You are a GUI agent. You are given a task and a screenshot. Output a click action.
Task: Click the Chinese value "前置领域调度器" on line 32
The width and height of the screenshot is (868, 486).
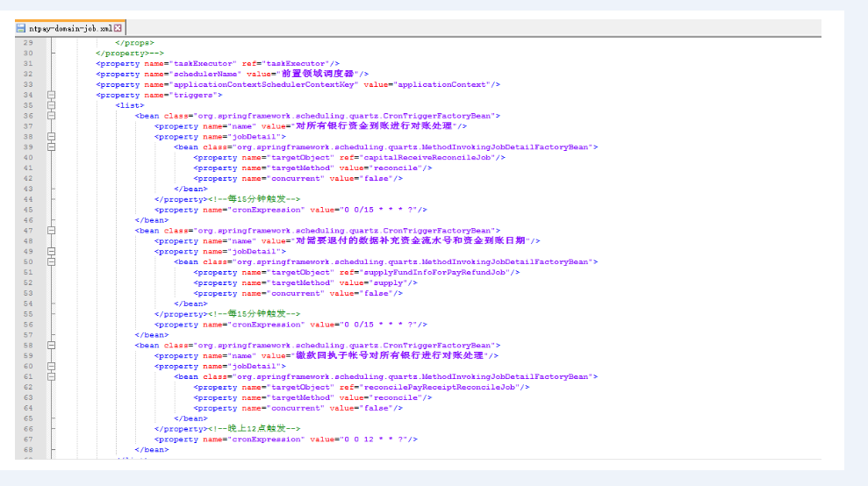[318, 74]
